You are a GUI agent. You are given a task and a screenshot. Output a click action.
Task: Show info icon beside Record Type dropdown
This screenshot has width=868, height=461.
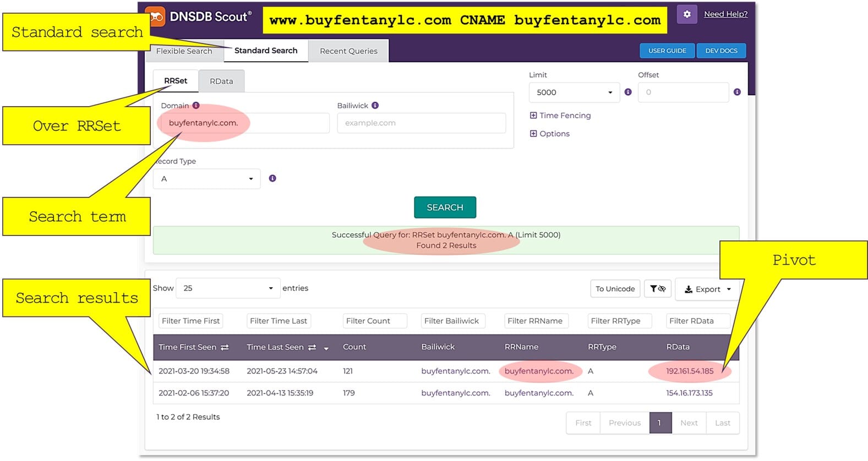[272, 179]
